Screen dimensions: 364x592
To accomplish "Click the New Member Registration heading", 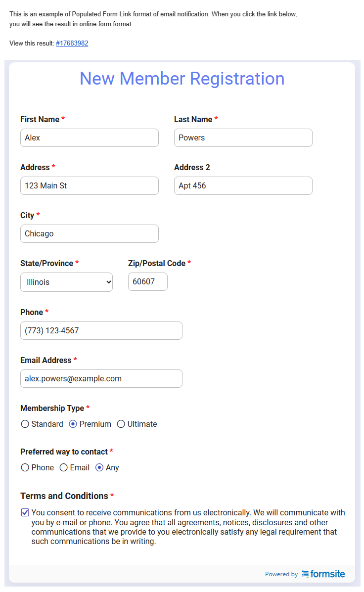I will pos(182,79).
